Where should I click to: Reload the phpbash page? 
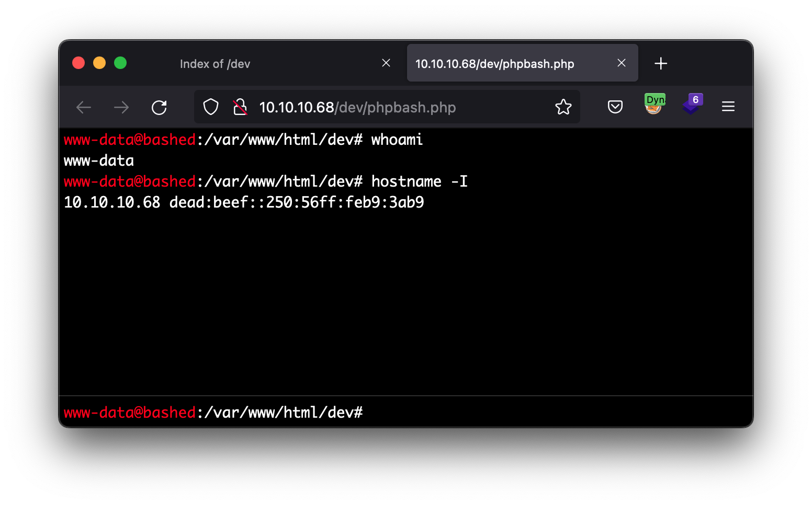[159, 108]
